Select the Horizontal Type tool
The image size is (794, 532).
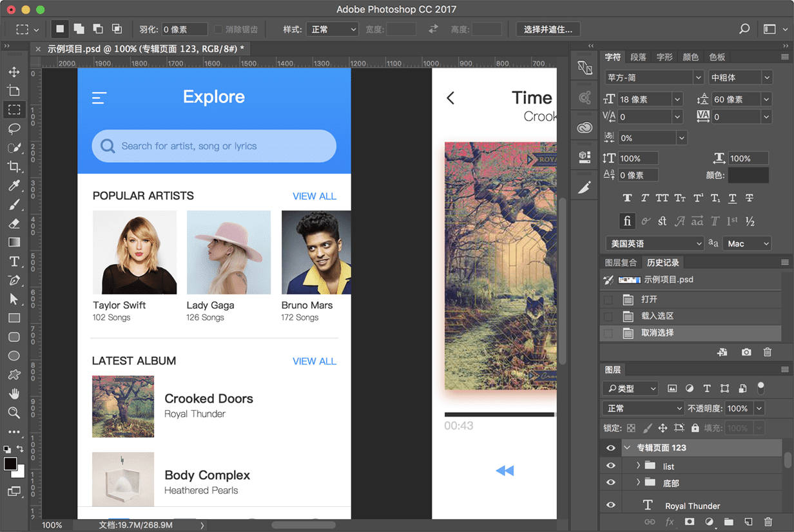pos(14,261)
